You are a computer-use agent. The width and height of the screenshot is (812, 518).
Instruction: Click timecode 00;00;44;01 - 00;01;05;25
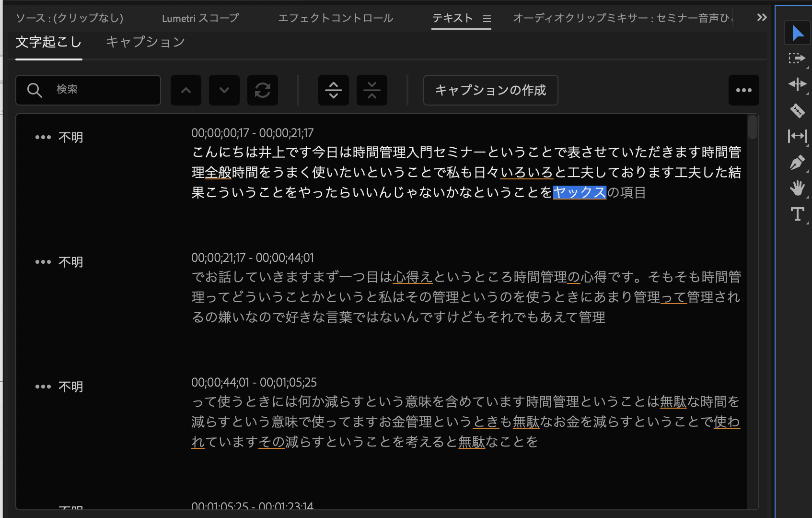pos(254,382)
